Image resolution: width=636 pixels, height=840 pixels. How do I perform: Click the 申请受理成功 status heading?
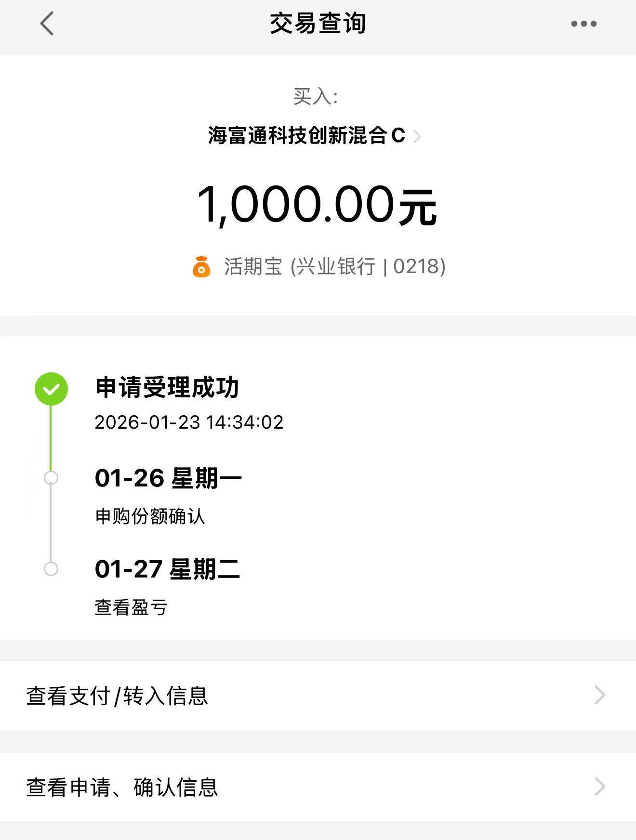click(167, 388)
